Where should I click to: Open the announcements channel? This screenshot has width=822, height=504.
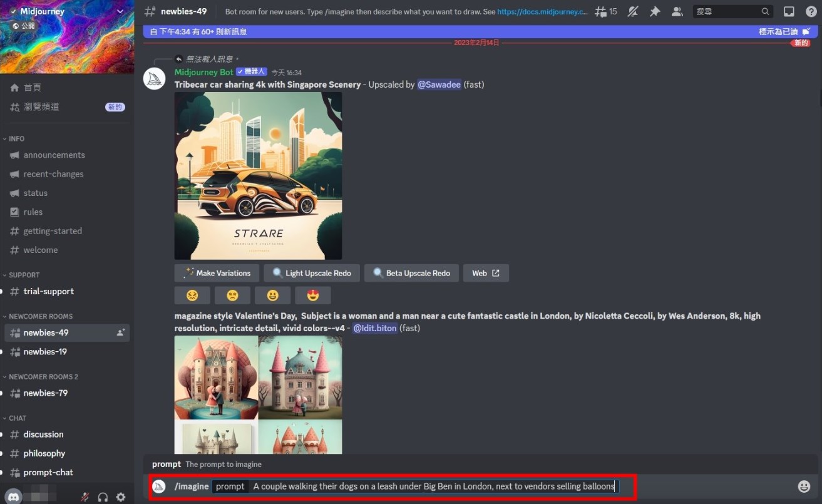click(x=54, y=155)
